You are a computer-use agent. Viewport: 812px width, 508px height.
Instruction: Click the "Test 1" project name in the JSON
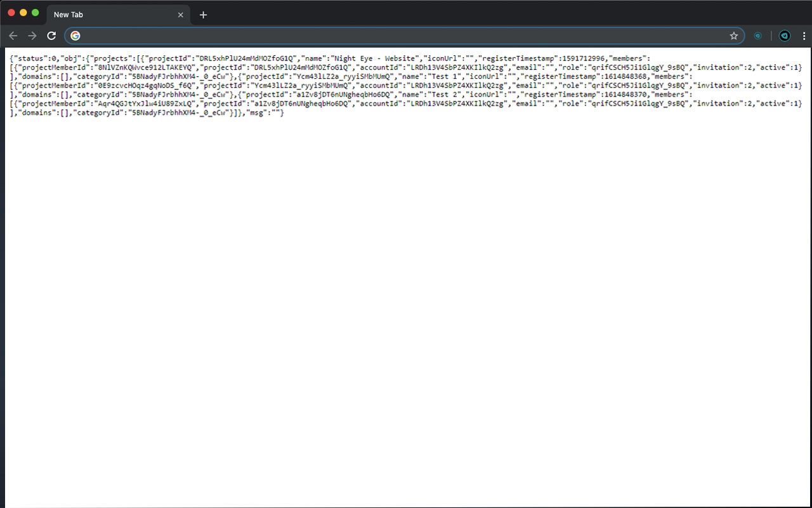(x=444, y=76)
